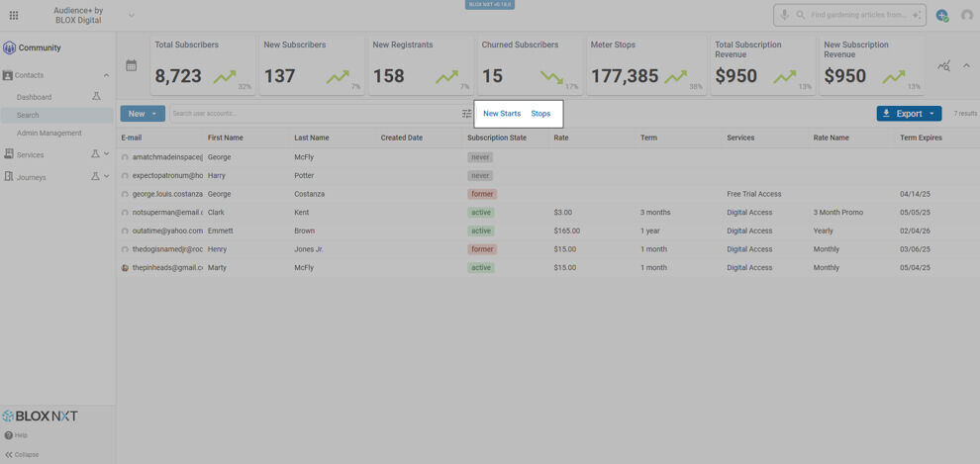Click the beaker icon next to Services

pyautogui.click(x=96, y=154)
